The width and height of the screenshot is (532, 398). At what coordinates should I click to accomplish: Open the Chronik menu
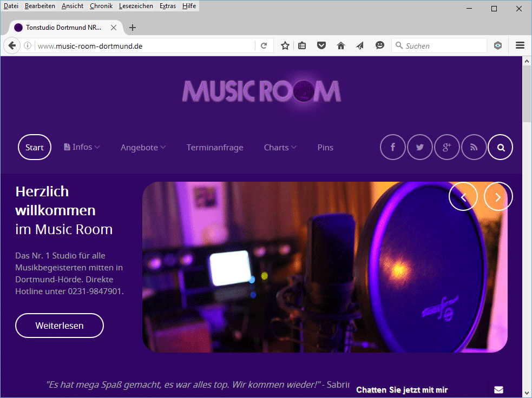101,6
